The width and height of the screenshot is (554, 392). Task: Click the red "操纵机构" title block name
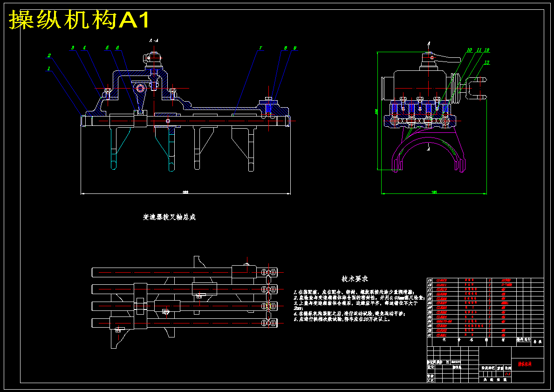525,364
